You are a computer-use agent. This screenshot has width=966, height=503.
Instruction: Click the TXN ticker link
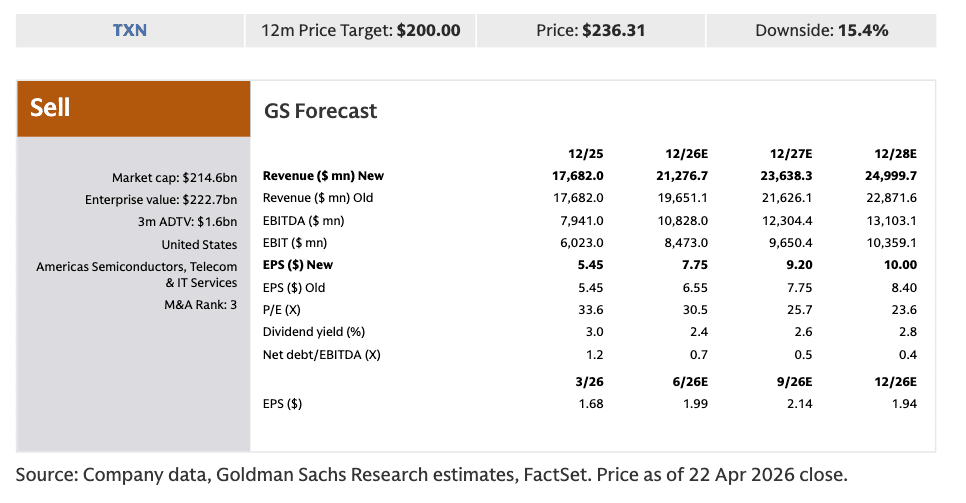tap(129, 30)
